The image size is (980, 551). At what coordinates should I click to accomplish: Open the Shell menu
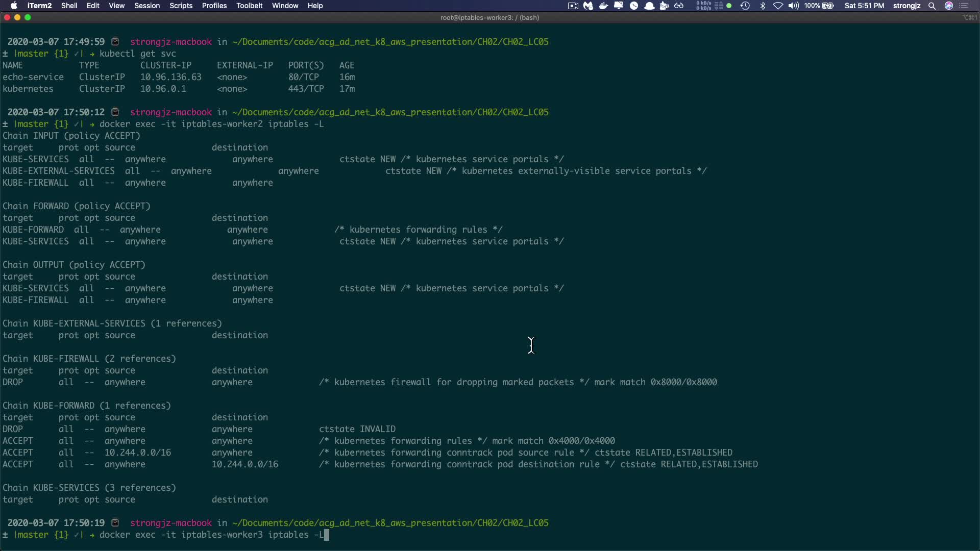pyautogui.click(x=69, y=6)
